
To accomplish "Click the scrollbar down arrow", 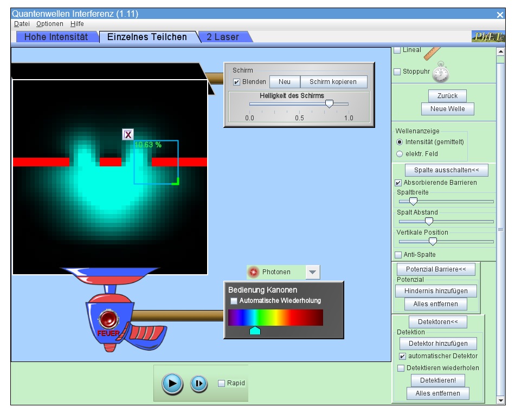I will click(x=500, y=400).
